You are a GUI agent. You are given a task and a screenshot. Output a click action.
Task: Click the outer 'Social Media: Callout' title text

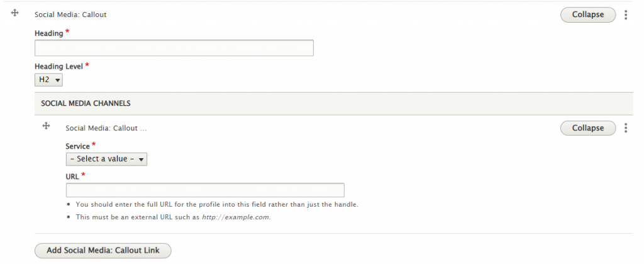click(x=70, y=14)
